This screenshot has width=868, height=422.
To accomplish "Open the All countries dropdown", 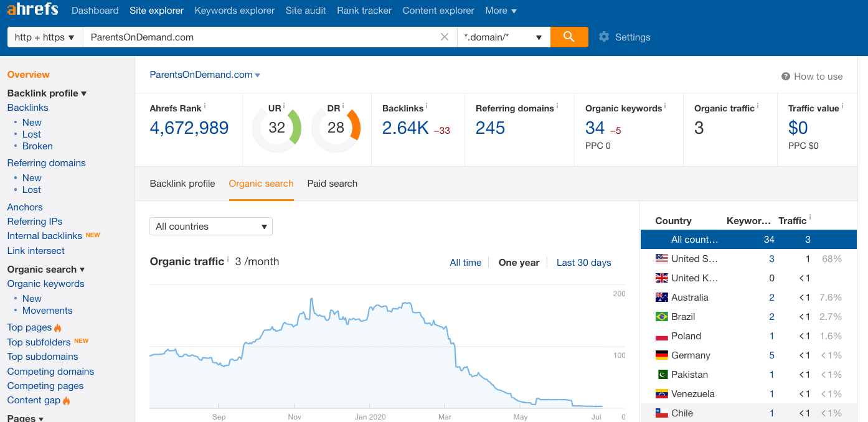I will [211, 227].
